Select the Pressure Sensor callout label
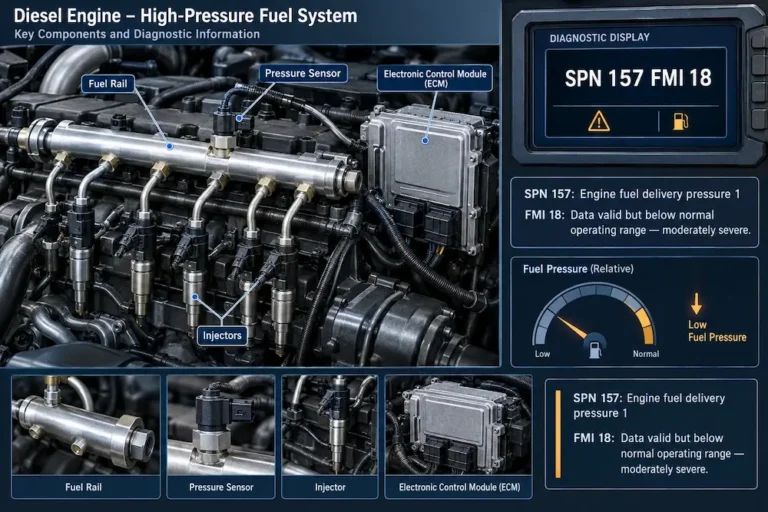The height and width of the screenshot is (512, 768). tap(303, 73)
